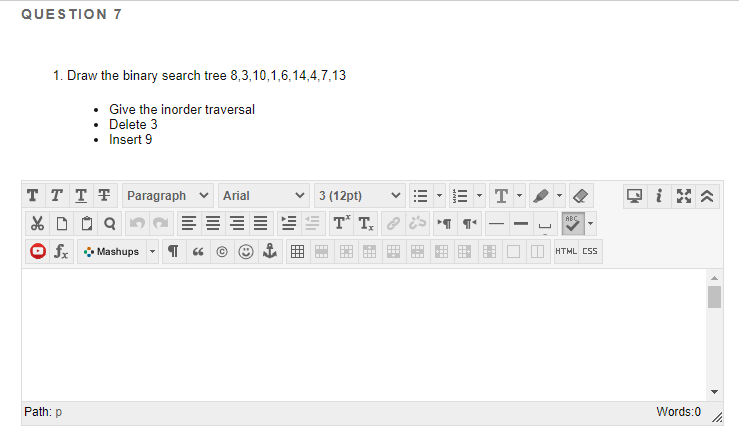
Task: Click the remove link broken chain icon
Action: pos(417,223)
